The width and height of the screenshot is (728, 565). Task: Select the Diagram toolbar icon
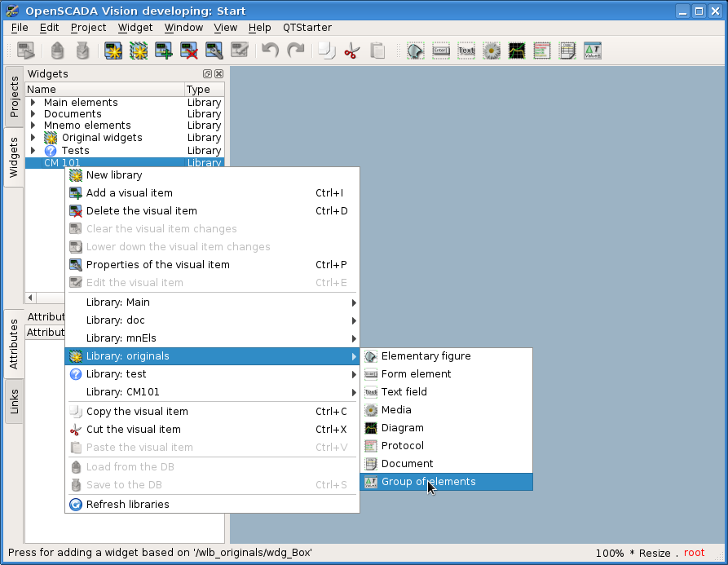(x=517, y=51)
